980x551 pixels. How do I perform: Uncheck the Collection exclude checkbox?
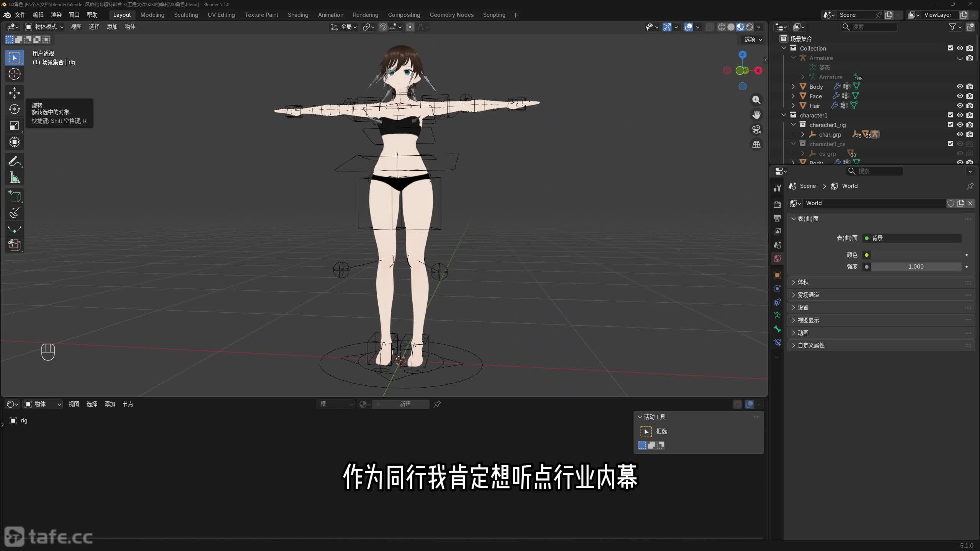950,48
